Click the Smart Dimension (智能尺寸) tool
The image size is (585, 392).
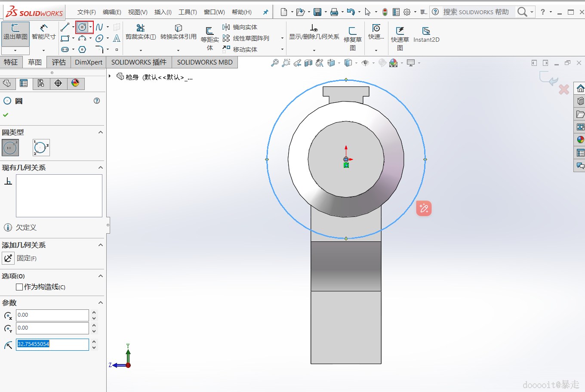point(43,32)
